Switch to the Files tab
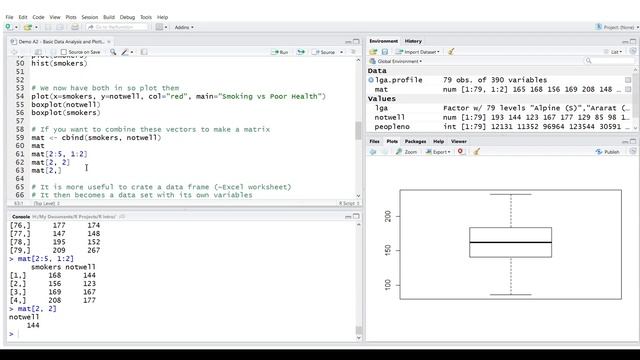The width and height of the screenshot is (640, 360). tap(374, 141)
